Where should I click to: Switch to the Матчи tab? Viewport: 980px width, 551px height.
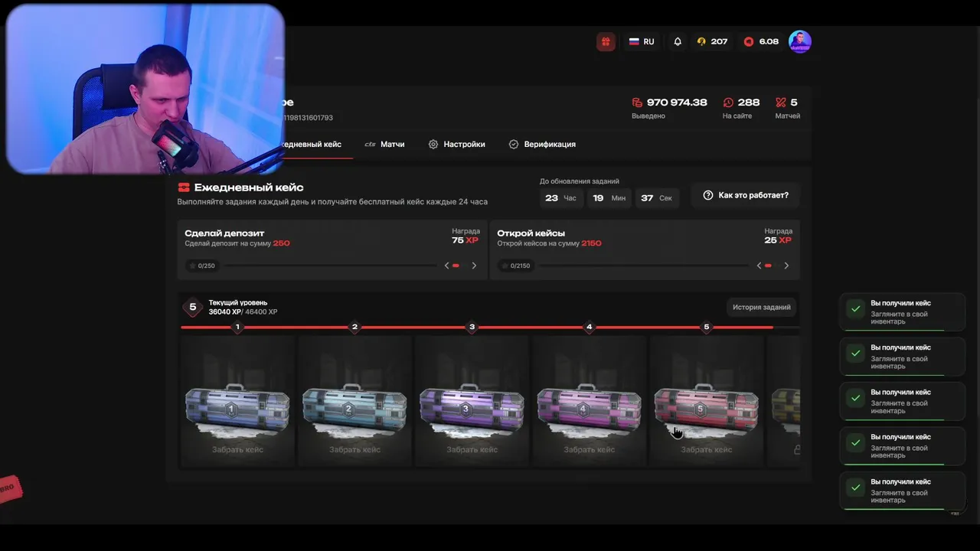point(384,144)
